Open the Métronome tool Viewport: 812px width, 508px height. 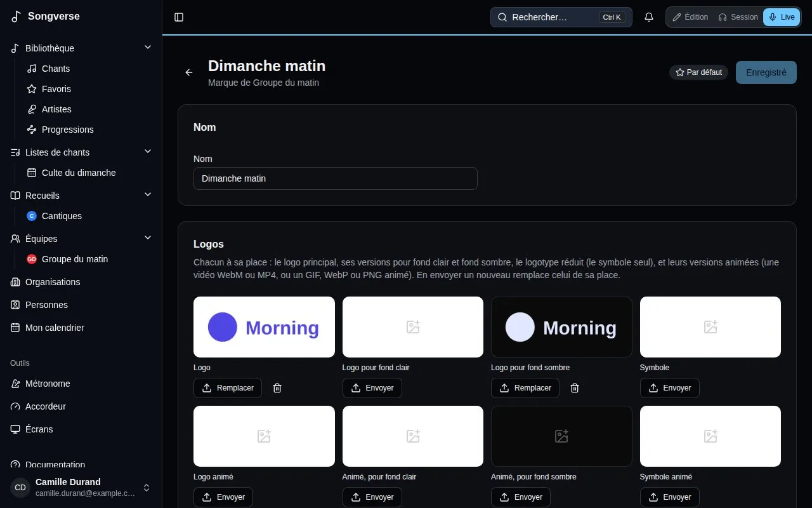coord(81,384)
